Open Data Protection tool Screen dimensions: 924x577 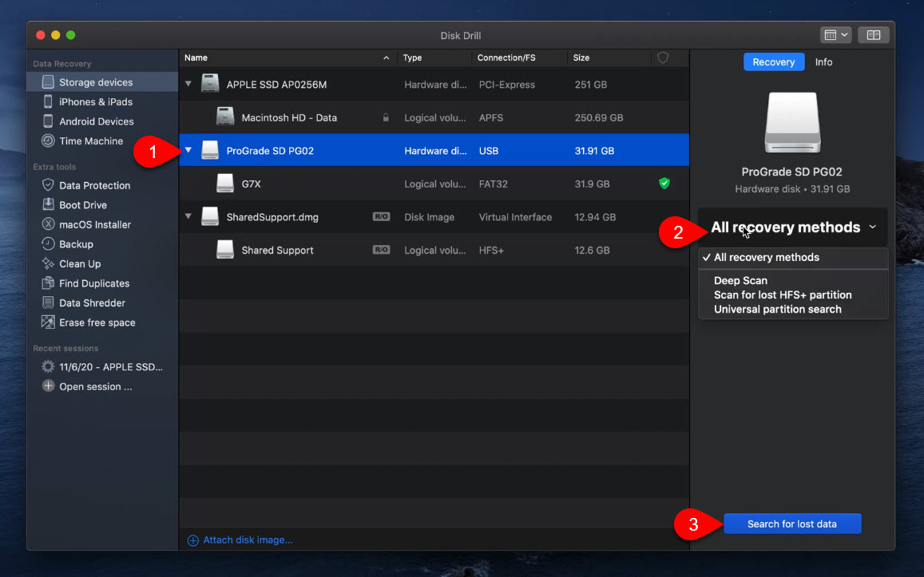coord(94,185)
